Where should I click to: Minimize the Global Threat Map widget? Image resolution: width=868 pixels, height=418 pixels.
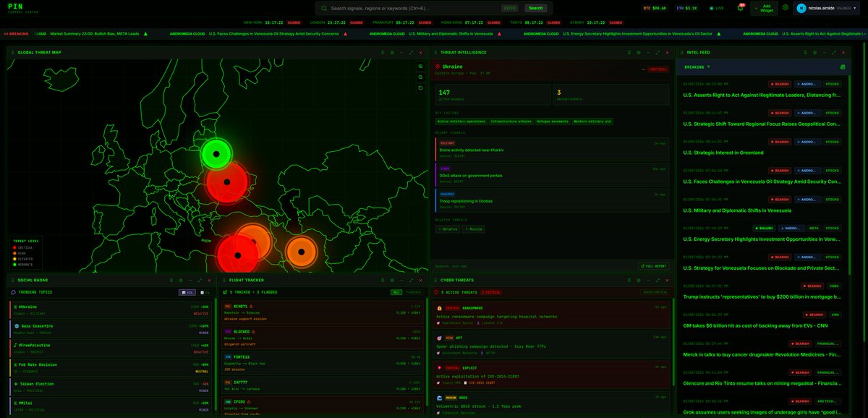pos(401,52)
